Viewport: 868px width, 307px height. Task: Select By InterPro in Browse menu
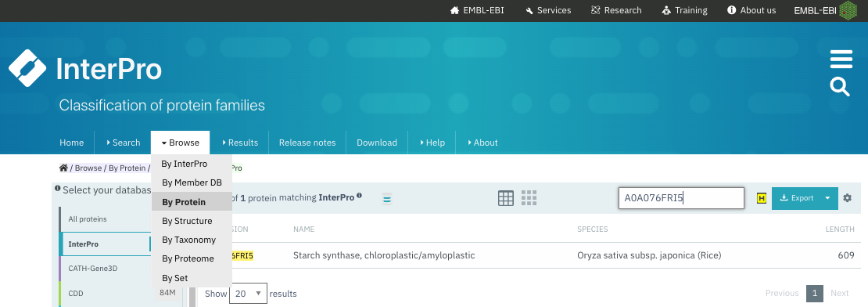click(192, 164)
